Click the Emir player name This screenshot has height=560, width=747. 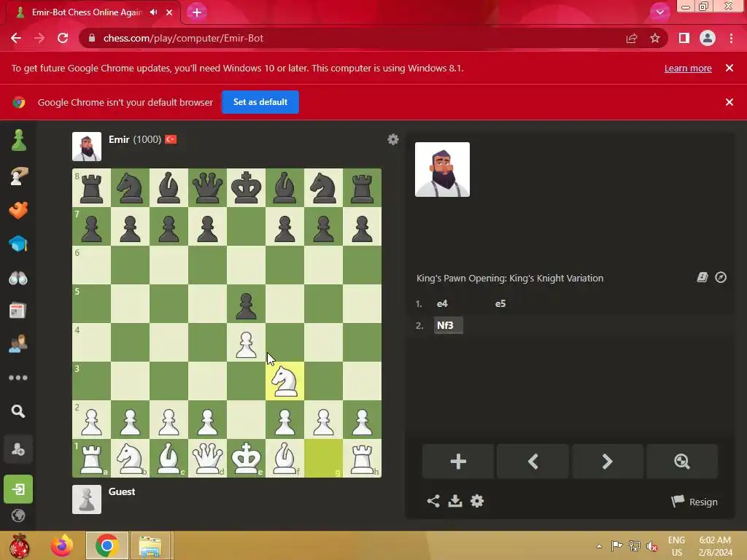tap(119, 139)
